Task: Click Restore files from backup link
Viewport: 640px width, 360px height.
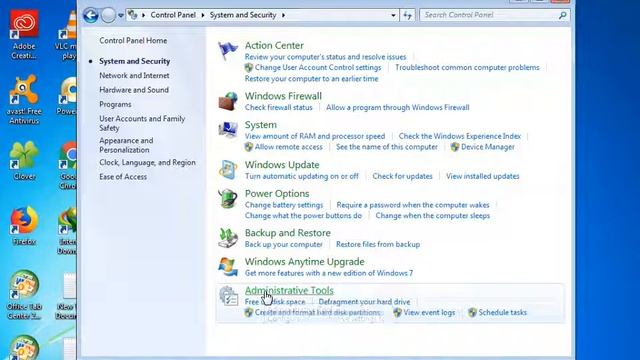Action: 378,244
